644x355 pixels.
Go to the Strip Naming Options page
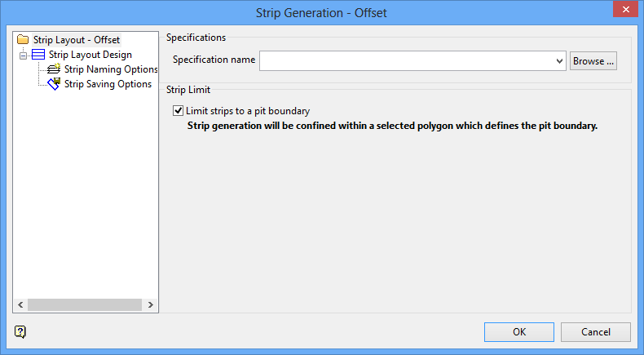(110, 69)
